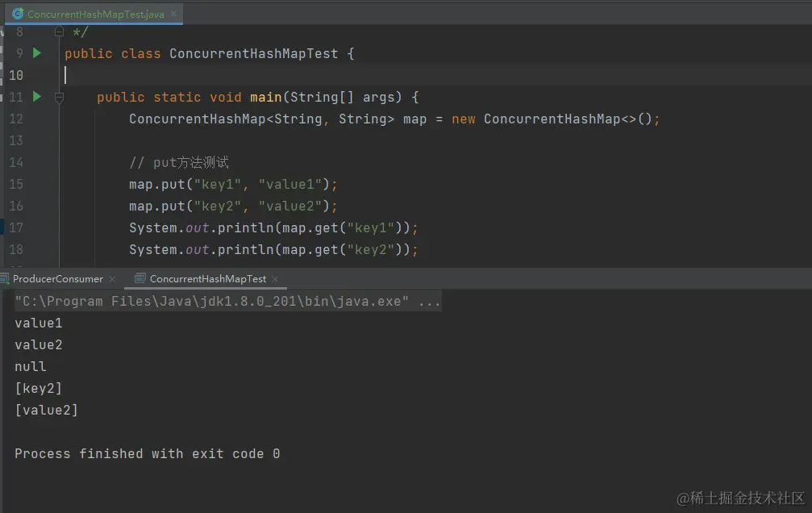Click the ProducerConsumer run tab icon
Image resolution: width=812 pixels, height=513 pixels.
(x=5, y=279)
